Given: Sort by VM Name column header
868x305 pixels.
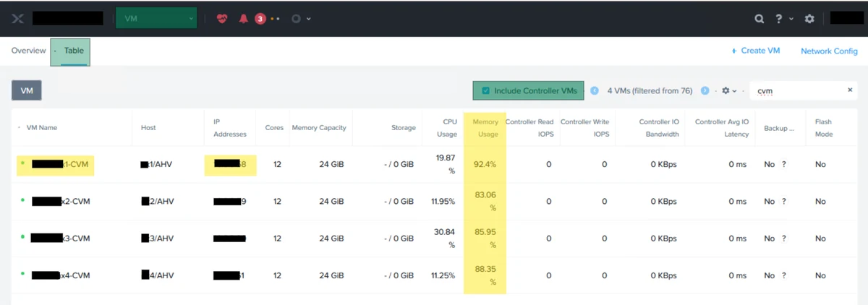Looking at the screenshot, I should coord(41,128).
